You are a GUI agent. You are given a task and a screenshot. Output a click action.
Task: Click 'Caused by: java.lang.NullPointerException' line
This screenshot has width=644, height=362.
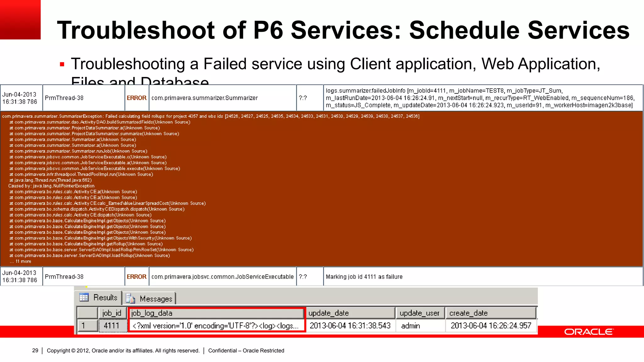pos(51,186)
